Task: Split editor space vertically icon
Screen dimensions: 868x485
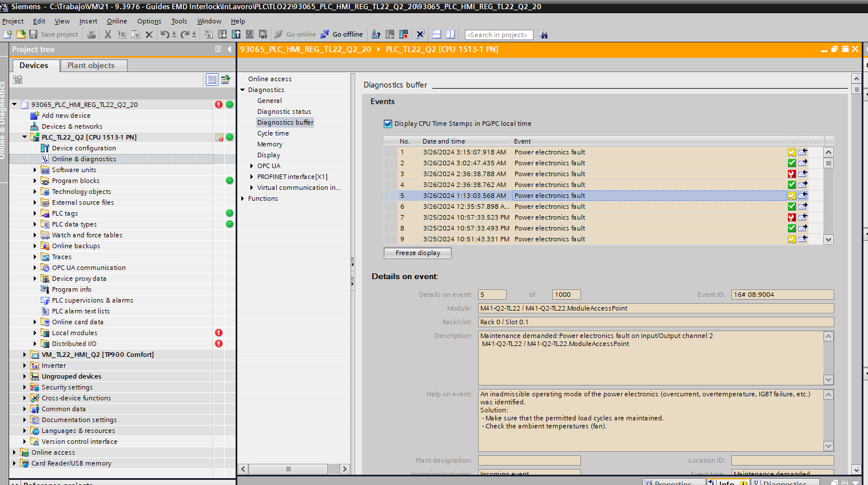Action: click(451, 34)
